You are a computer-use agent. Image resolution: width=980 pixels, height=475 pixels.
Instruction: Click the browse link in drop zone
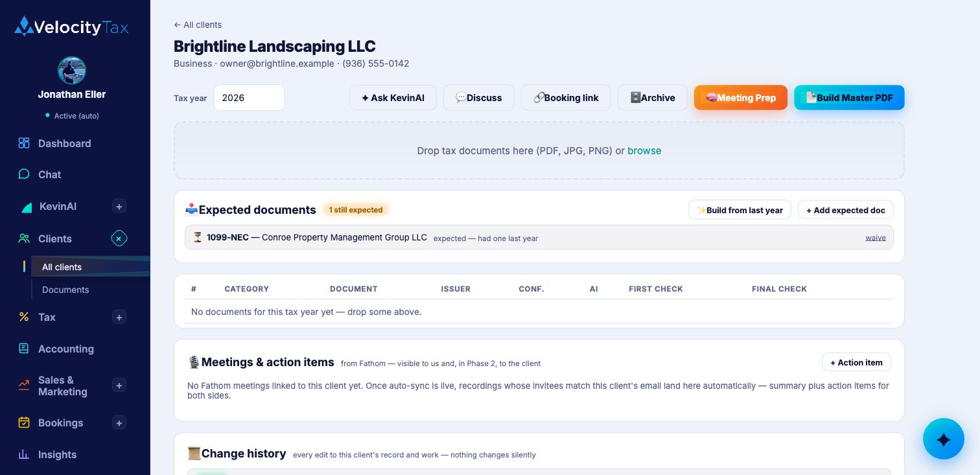[x=644, y=150]
